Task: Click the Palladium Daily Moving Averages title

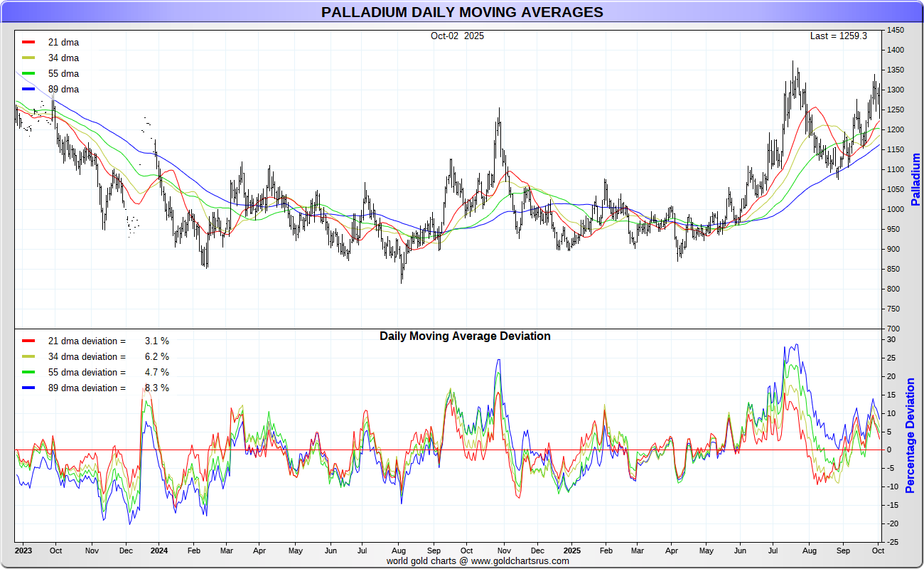Action: tap(462, 12)
